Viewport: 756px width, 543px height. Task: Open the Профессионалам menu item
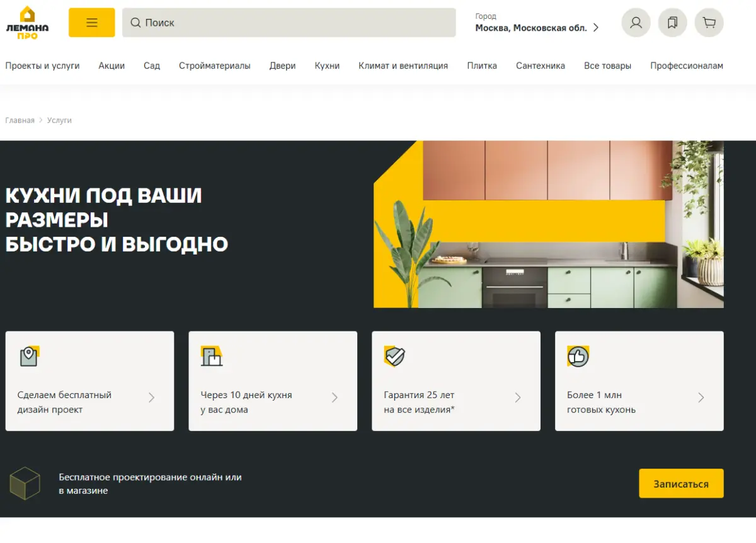click(x=687, y=66)
